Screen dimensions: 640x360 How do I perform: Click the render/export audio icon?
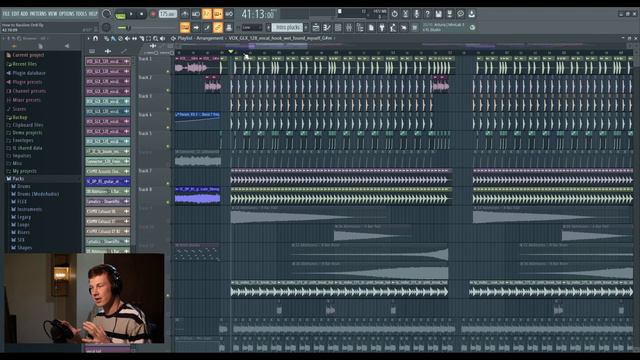coord(449,14)
